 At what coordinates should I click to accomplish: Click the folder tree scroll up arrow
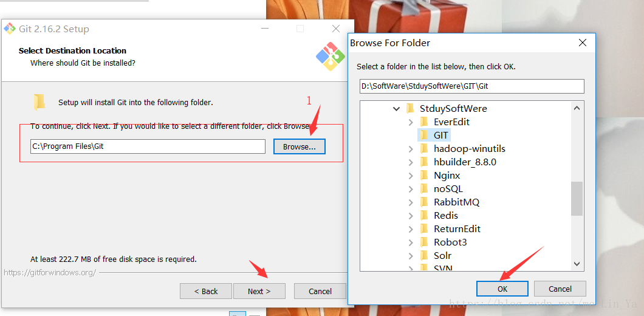(577, 108)
